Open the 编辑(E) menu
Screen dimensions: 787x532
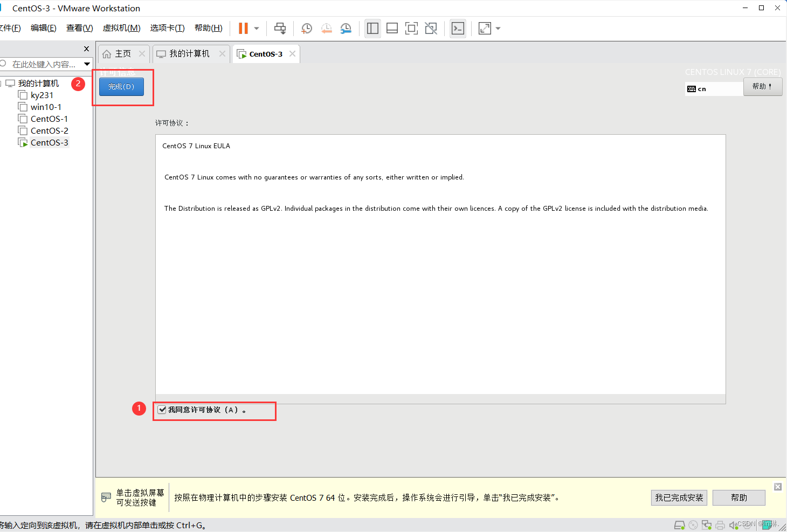coord(44,28)
